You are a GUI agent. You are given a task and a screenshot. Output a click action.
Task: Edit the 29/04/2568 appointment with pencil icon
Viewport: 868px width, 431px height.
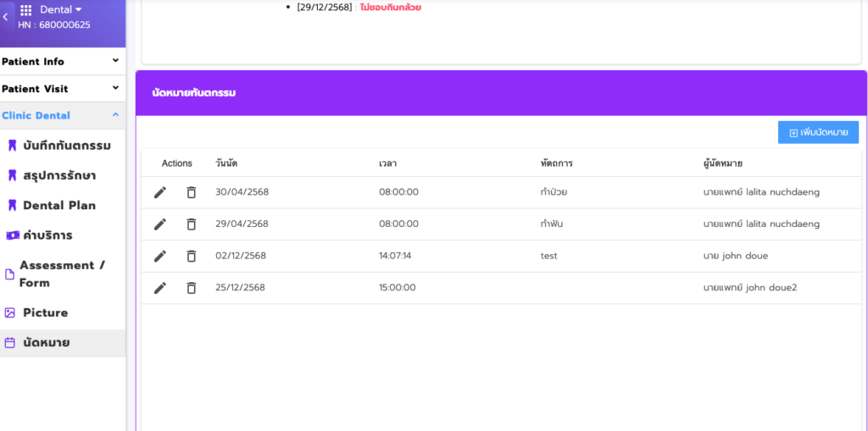[160, 224]
